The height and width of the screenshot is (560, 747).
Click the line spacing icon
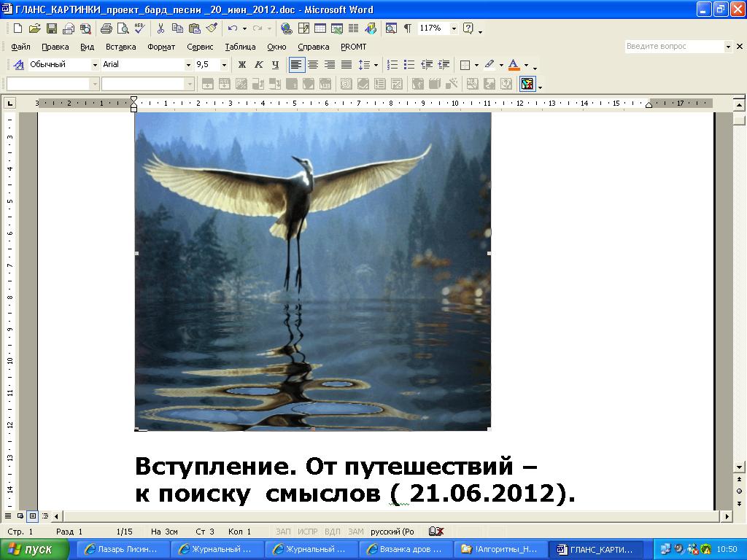[x=364, y=65]
